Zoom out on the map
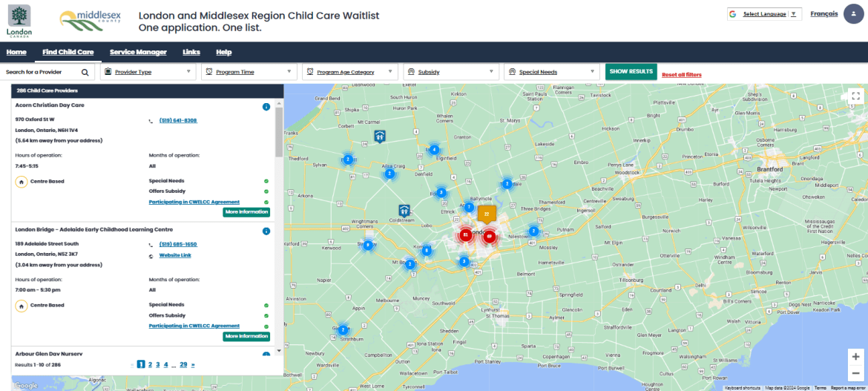Viewport: 868px width, 391px height. click(x=855, y=373)
